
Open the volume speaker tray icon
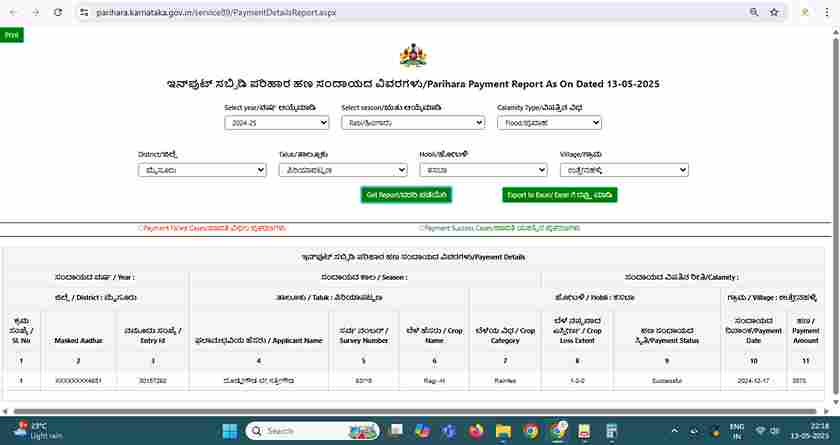point(774,431)
